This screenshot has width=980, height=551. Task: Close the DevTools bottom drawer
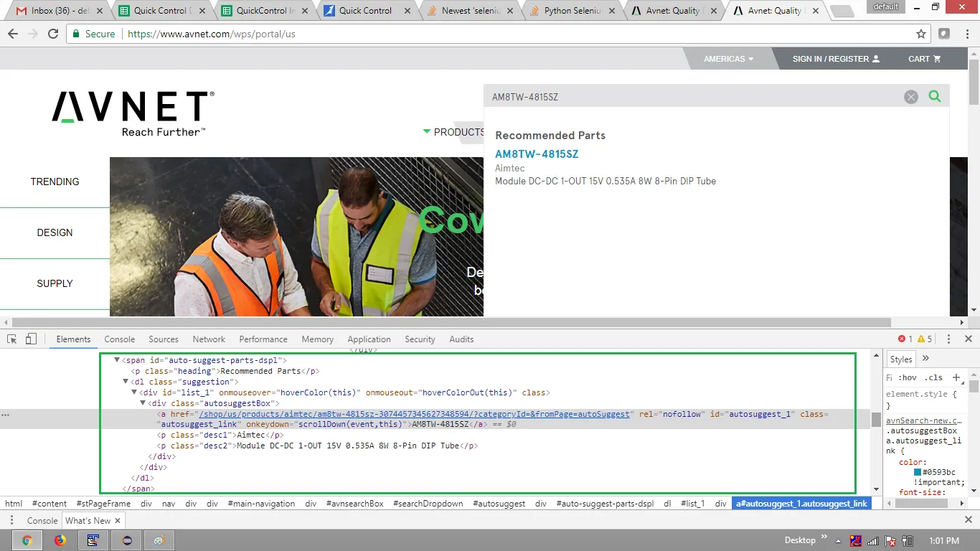pos(969,520)
